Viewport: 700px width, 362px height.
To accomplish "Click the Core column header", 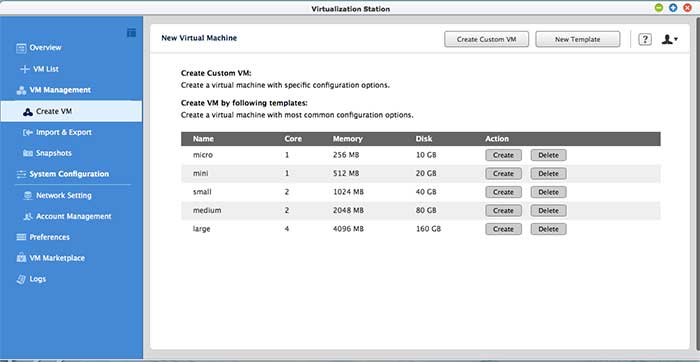I will [293, 139].
